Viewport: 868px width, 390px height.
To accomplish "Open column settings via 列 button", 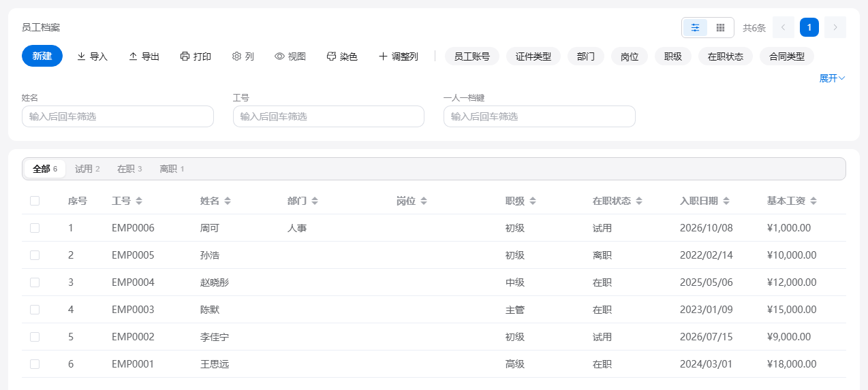I will pyautogui.click(x=243, y=56).
